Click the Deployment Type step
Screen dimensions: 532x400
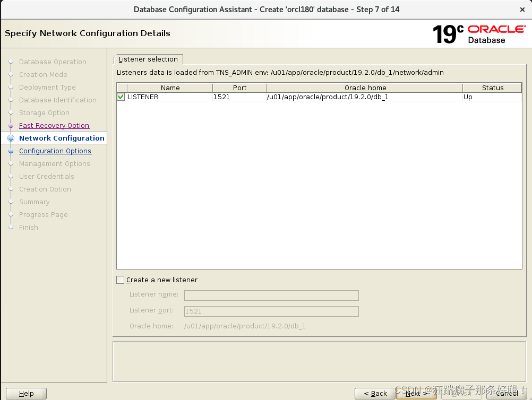(x=47, y=87)
